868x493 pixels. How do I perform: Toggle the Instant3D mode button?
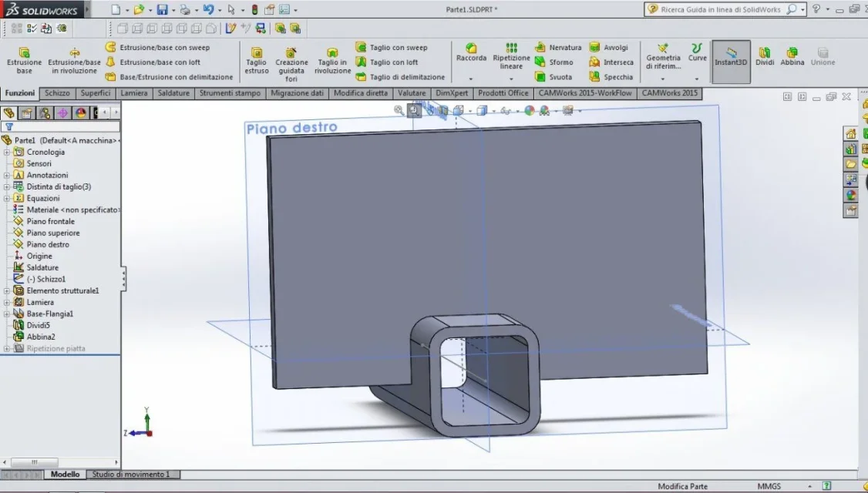pyautogui.click(x=731, y=61)
